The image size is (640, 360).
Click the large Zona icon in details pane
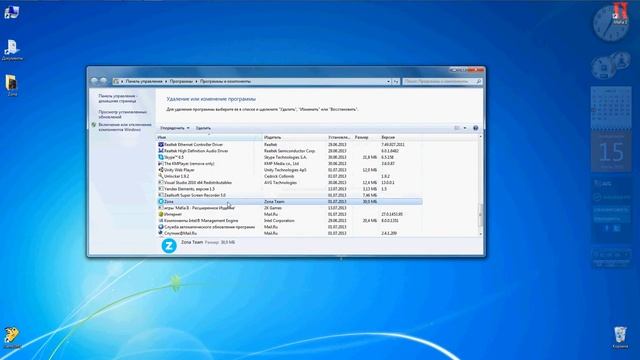click(169, 246)
